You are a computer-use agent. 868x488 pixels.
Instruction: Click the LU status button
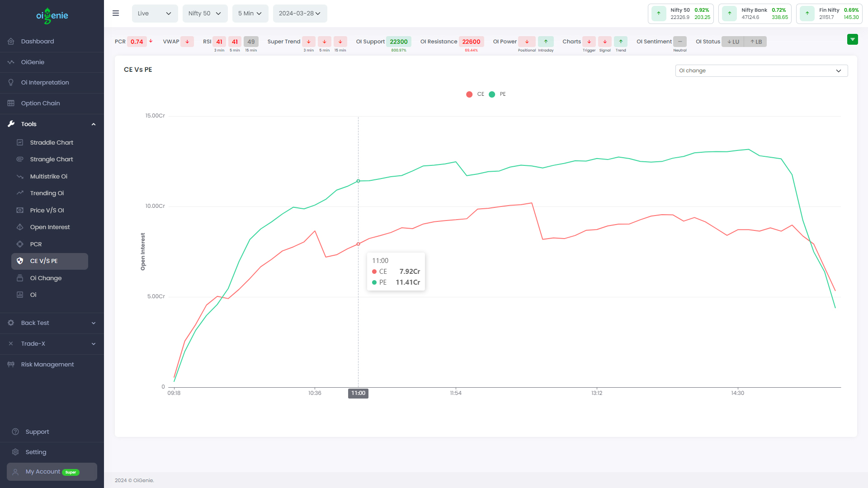734,41
